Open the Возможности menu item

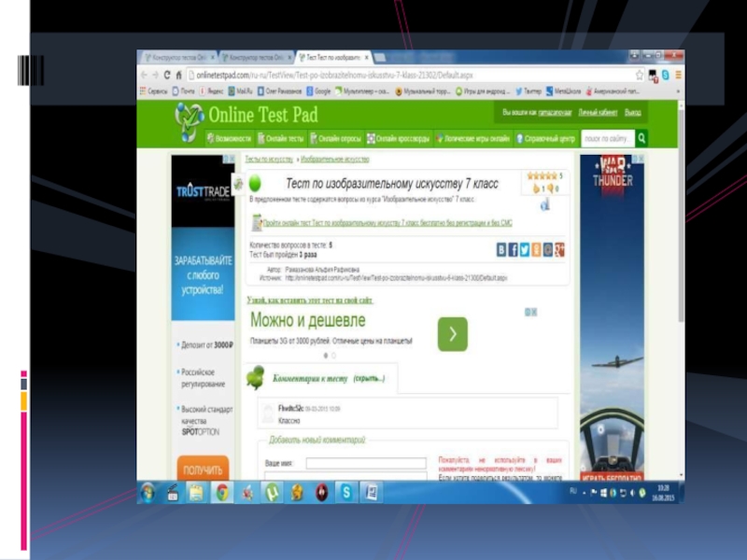pos(229,138)
